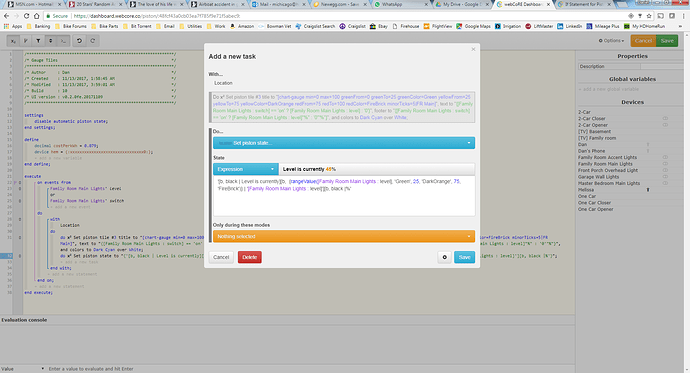Switch to Mail browser tab
The width and height of the screenshot is (690, 373).
(278, 4)
